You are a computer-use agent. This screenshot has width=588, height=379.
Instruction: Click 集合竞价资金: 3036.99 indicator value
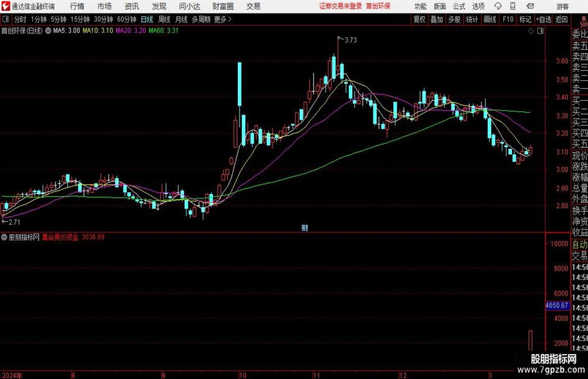coord(73,237)
